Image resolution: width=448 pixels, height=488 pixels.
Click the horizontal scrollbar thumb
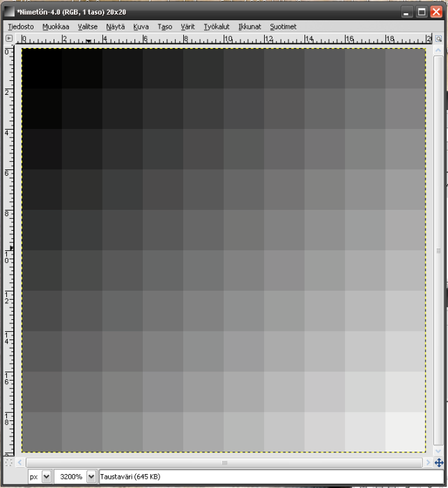coord(224,462)
